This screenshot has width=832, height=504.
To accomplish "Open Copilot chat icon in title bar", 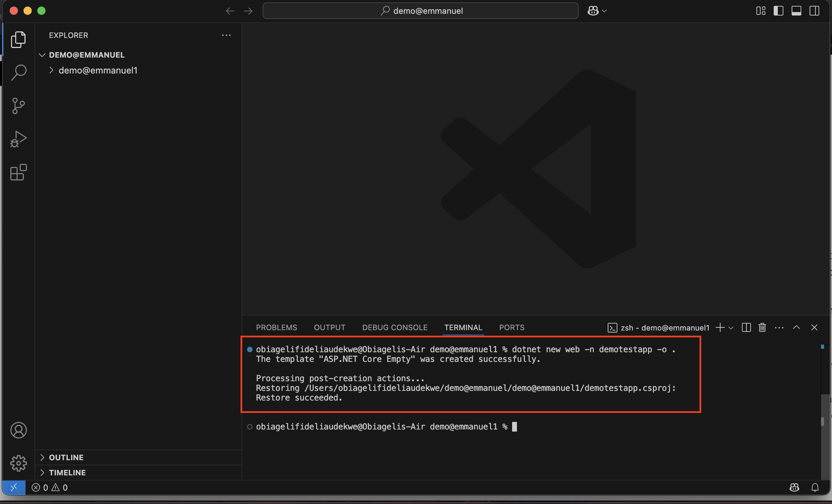I will pos(593,11).
